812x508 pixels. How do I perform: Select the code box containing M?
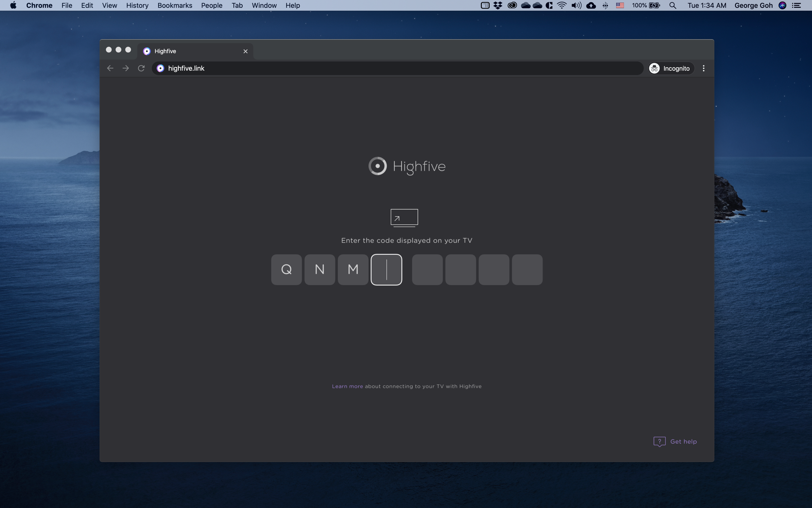point(353,270)
